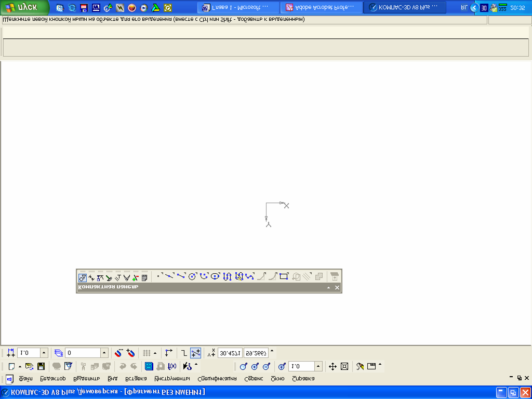This screenshot has width=532, height=399.
Task: Switch compact panel to Selection tools
Action: [x=136, y=278]
